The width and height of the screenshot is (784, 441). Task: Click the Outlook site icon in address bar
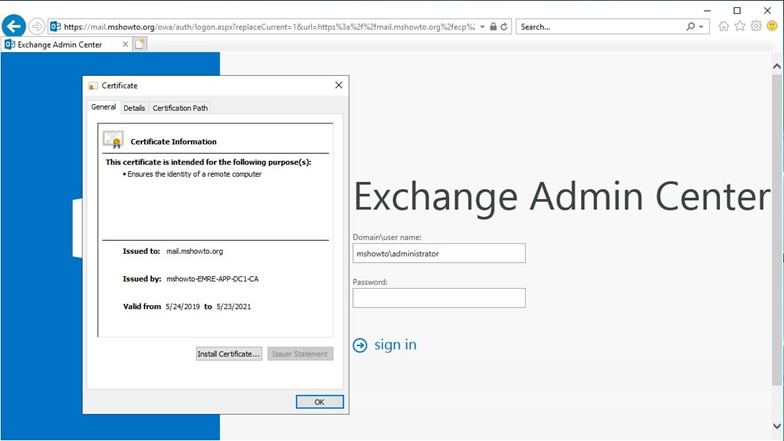pyautogui.click(x=56, y=26)
